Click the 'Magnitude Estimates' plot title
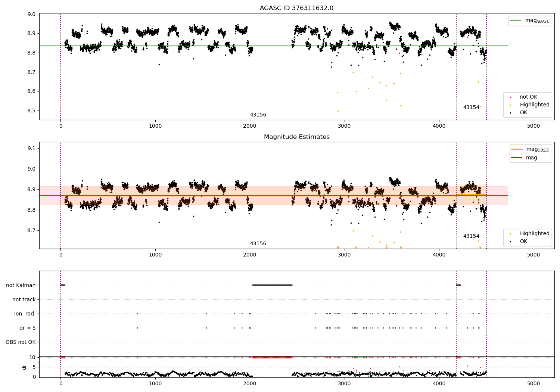The image size is (560, 392). pyautogui.click(x=297, y=137)
